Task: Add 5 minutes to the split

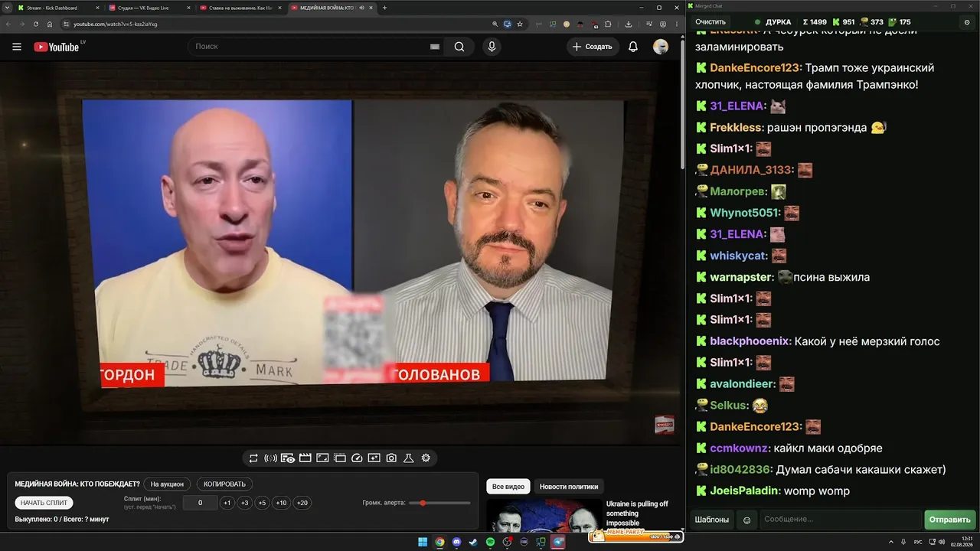Action: point(262,503)
